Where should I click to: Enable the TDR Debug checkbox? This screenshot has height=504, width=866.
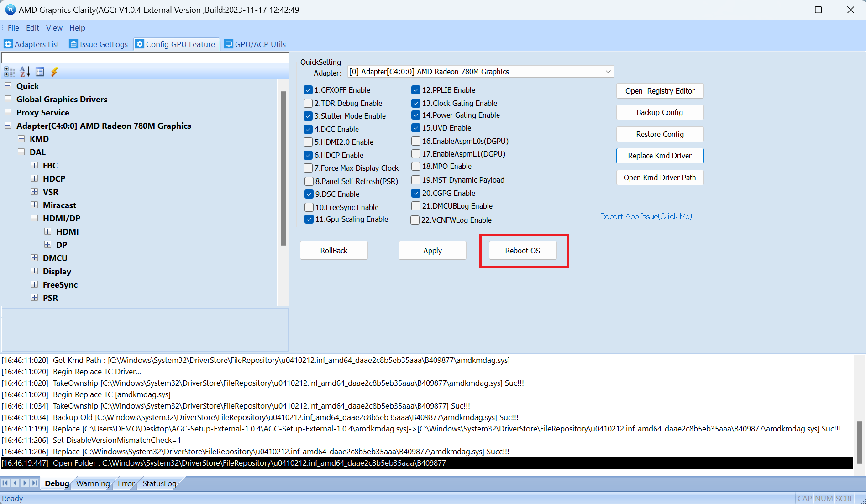click(309, 103)
